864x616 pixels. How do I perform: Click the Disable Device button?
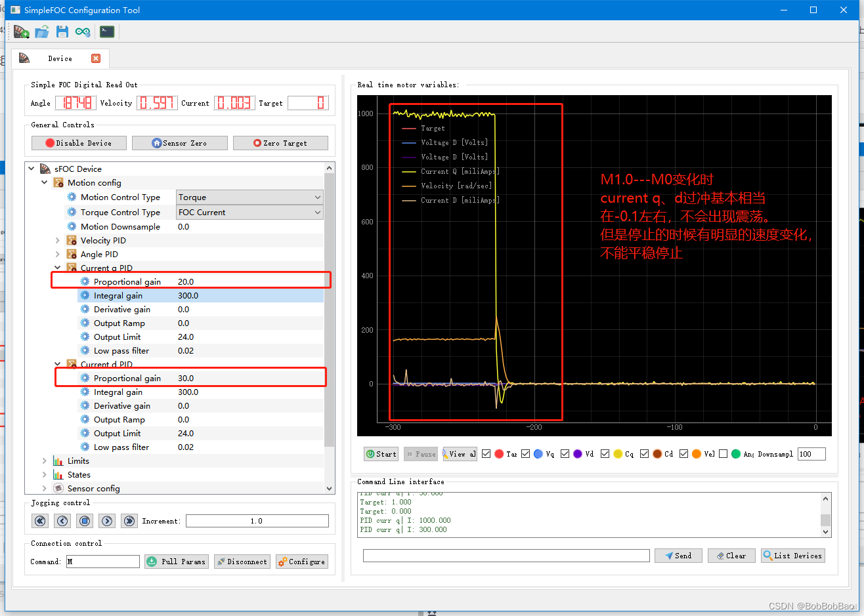[79, 143]
